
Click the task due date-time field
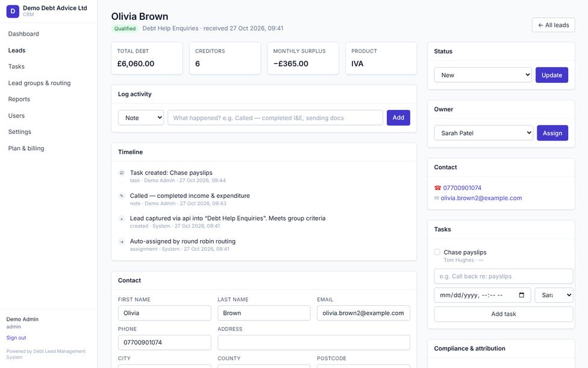pyautogui.click(x=482, y=295)
